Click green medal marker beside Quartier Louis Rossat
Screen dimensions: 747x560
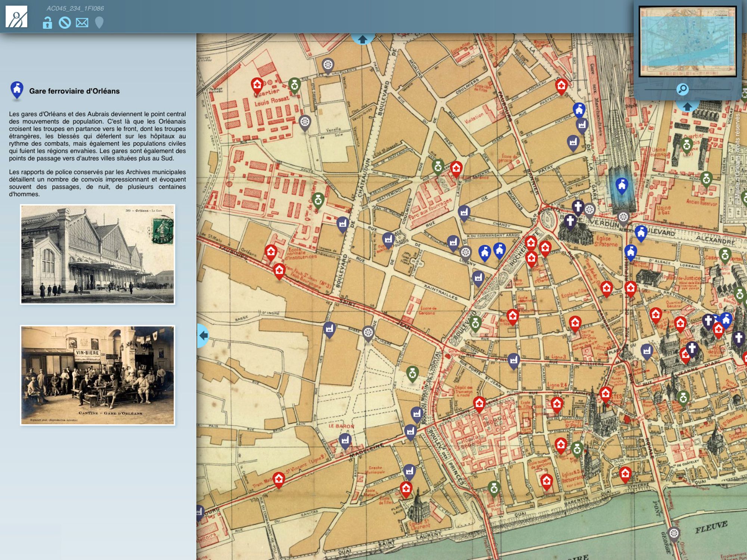294,85
